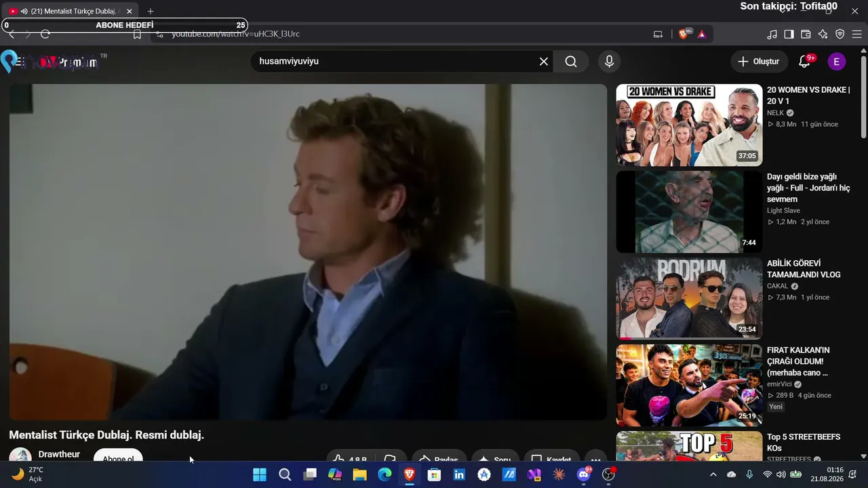
Task: Launch Microsoft Edge from the taskbar
Action: click(x=384, y=474)
